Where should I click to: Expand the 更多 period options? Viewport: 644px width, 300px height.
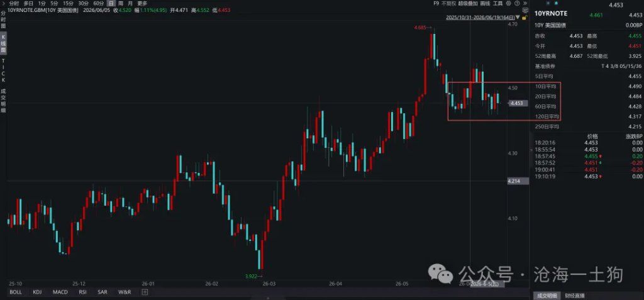click(x=142, y=3)
